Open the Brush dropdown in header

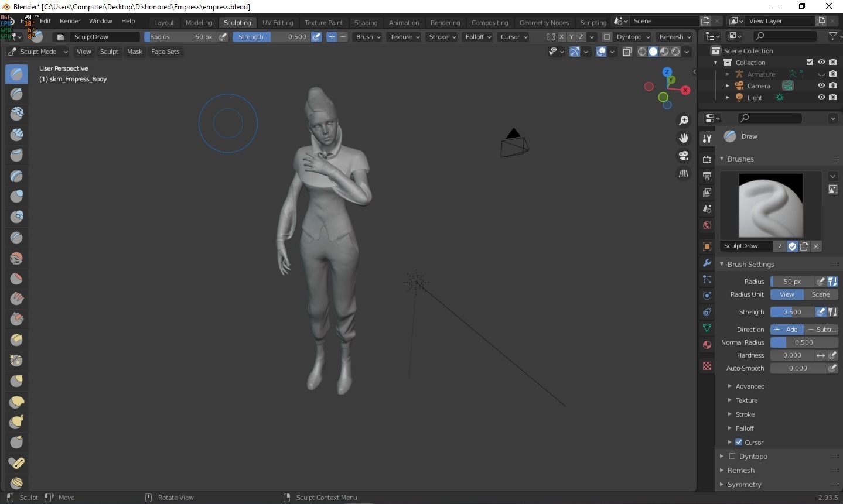pyautogui.click(x=368, y=37)
